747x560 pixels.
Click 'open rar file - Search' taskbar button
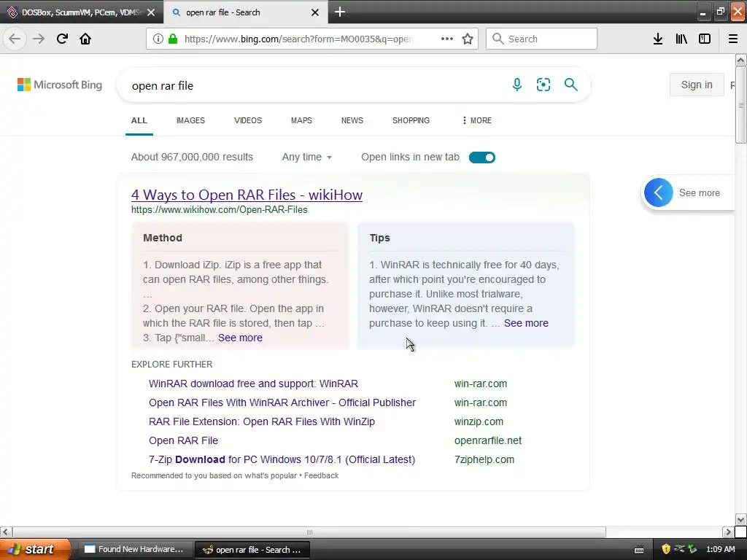252,550
